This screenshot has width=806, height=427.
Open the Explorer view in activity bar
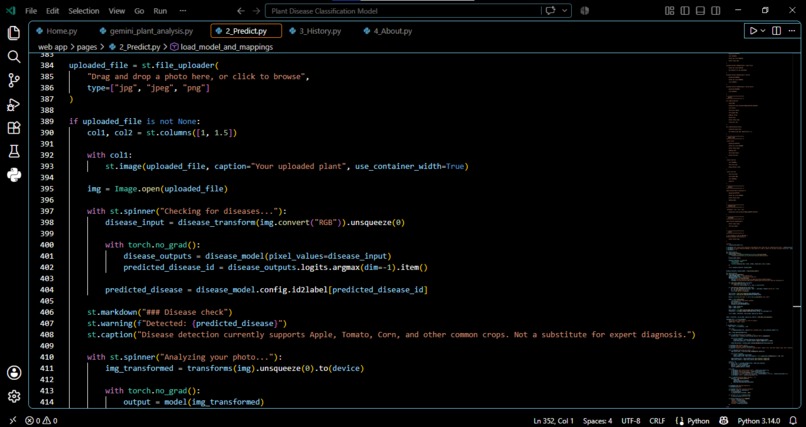click(14, 33)
